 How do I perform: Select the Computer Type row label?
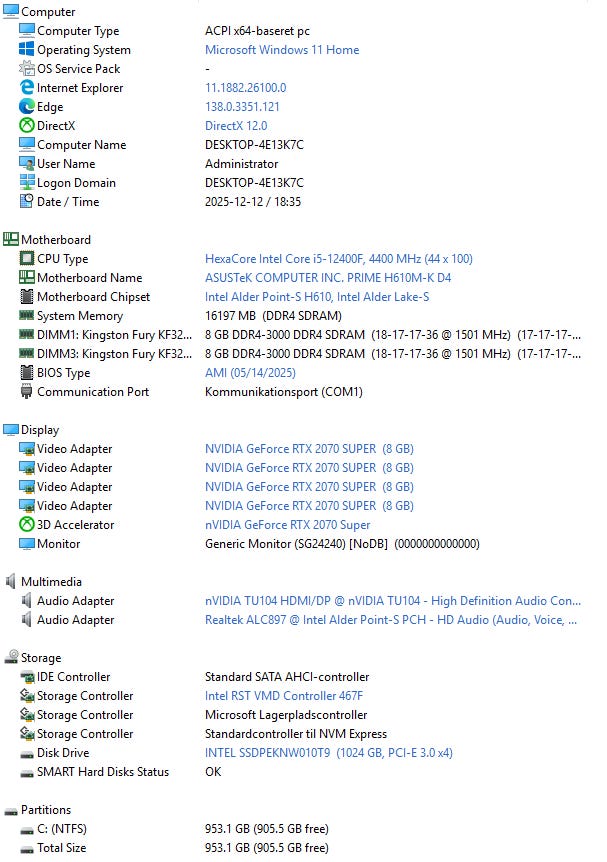coord(78,31)
